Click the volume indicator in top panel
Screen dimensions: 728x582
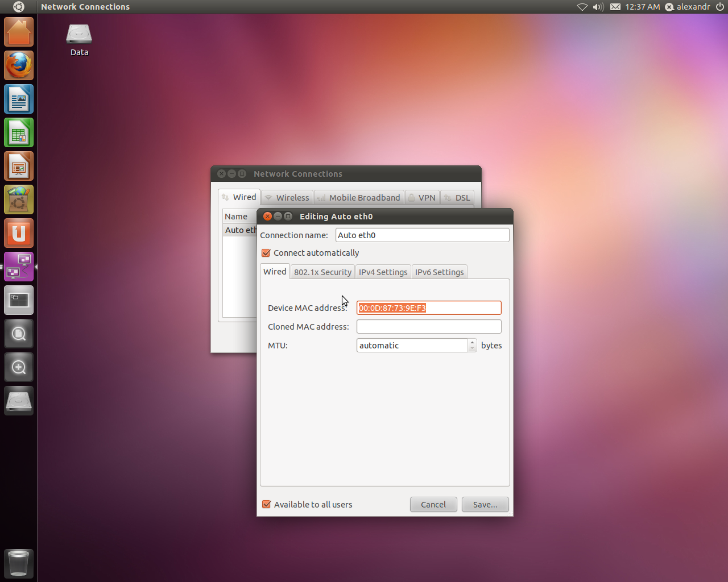tap(598, 7)
